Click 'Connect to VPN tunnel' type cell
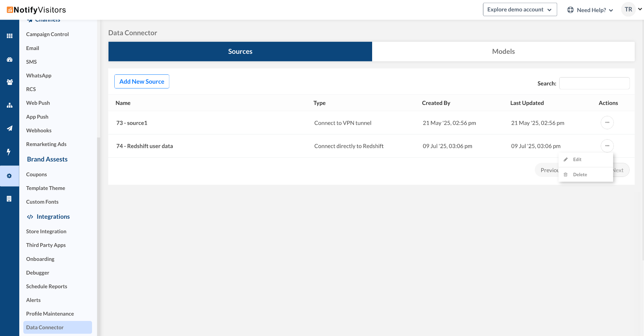The height and width of the screenshot is (336, 644). [343, 123]
